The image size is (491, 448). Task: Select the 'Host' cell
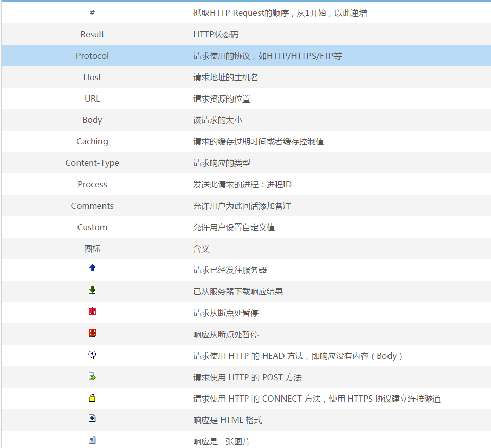[92, 77]
